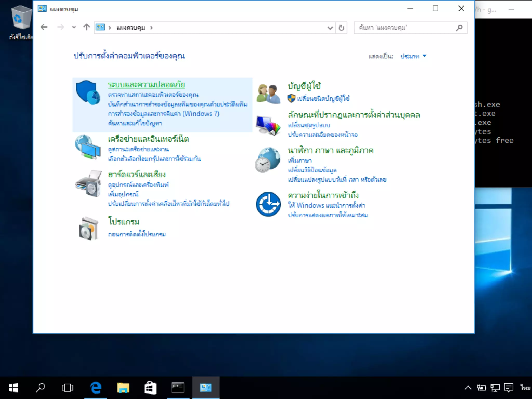
Task: Open Hardware and Sound printer icon
Action: click(88, 184)
